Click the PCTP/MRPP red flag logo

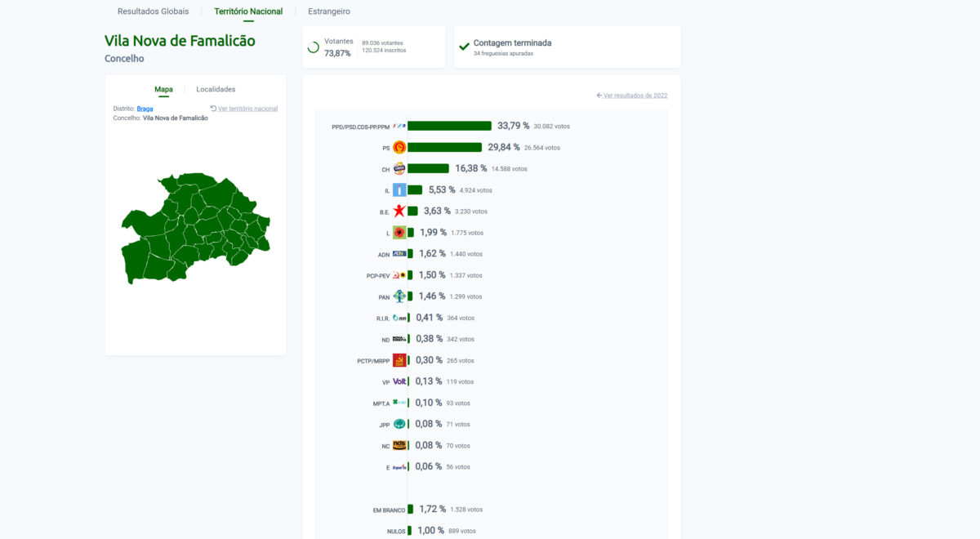tap(399, 360)
